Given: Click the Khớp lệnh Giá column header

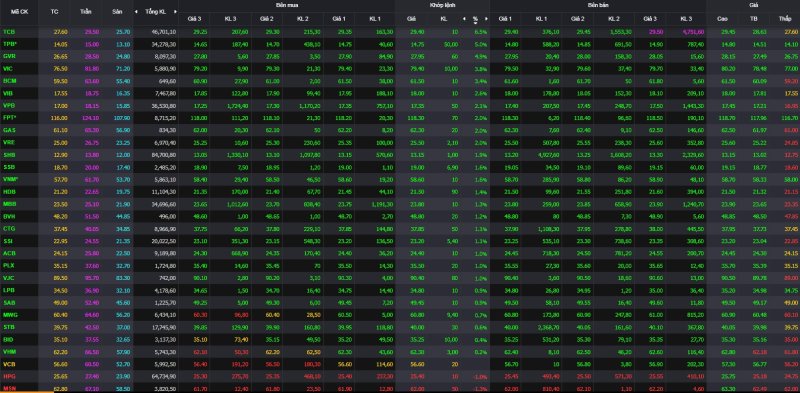Looking at the screenshot, I should [411, 19].
